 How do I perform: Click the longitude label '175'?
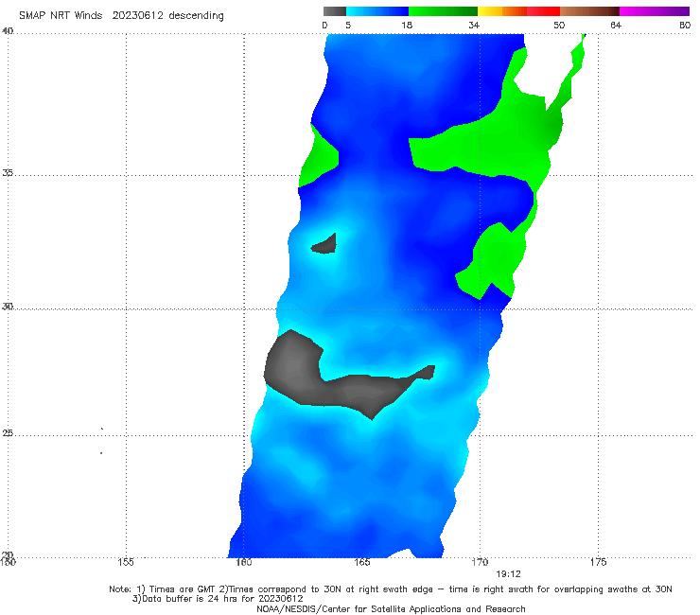pos(598,562)
